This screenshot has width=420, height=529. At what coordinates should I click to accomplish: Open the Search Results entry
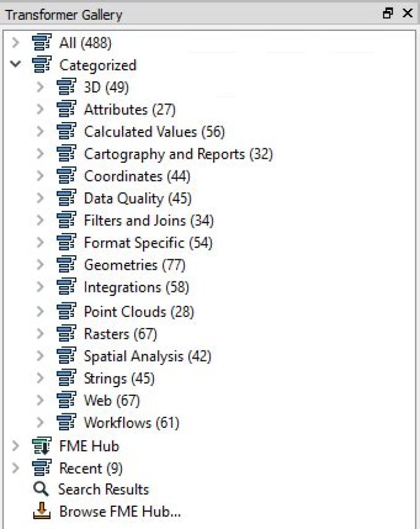(x=103, y=490)
